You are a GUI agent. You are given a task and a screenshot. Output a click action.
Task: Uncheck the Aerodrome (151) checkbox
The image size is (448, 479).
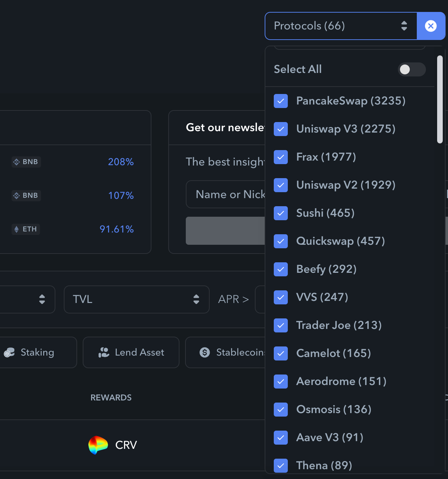pos(281,382)
